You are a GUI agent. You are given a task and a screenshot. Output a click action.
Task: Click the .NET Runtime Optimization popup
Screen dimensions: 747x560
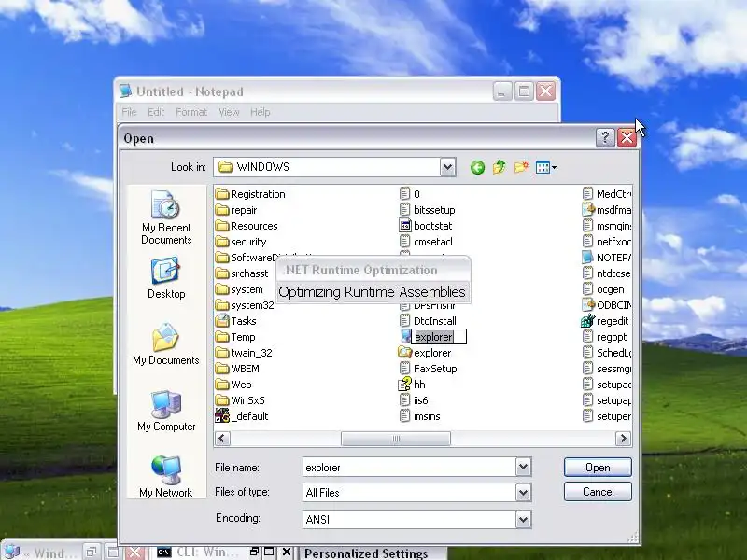click(x=373, y=279)
